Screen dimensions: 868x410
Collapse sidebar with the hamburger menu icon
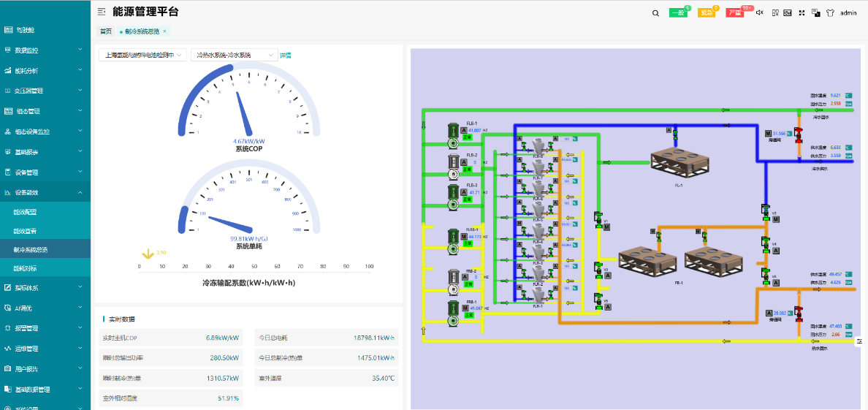point(102,12)
